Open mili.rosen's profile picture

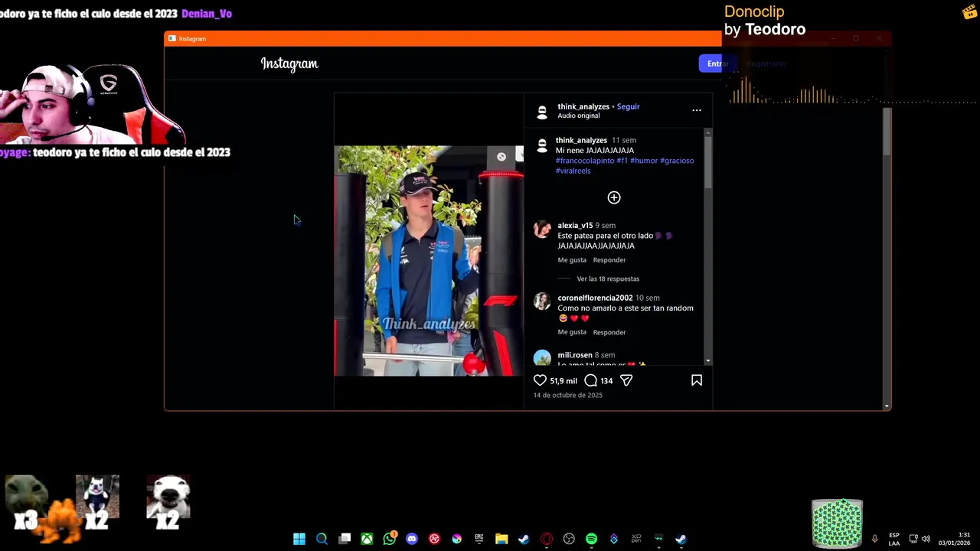[x=542, y=357]
